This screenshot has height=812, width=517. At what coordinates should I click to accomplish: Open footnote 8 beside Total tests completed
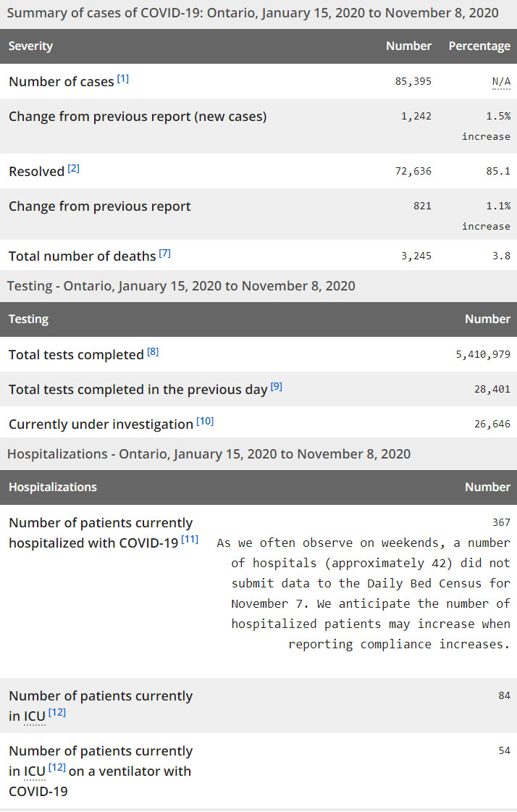coord(153,352)
